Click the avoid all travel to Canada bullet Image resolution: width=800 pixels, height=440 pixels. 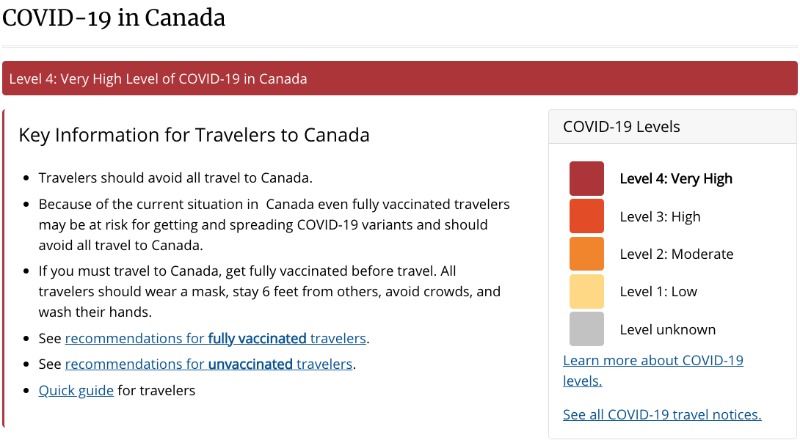[176, 178]
